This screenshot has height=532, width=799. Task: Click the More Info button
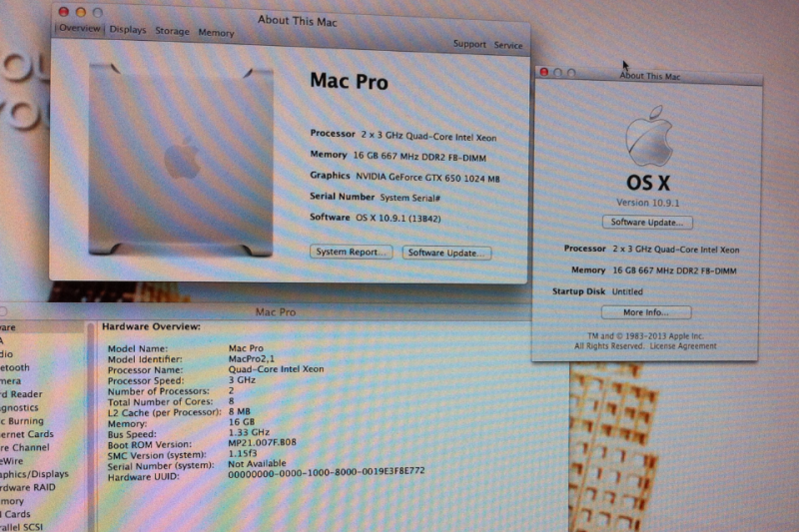point(646,312)
